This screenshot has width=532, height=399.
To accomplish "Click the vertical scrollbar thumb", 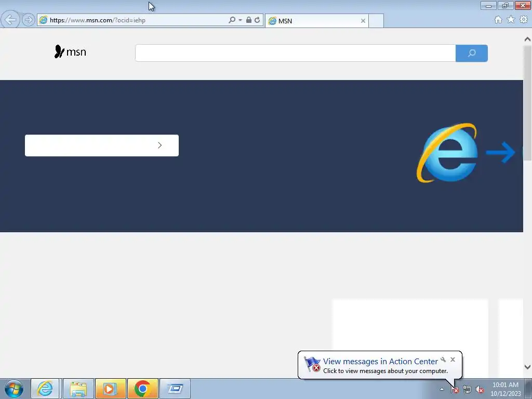I will 527,102.
